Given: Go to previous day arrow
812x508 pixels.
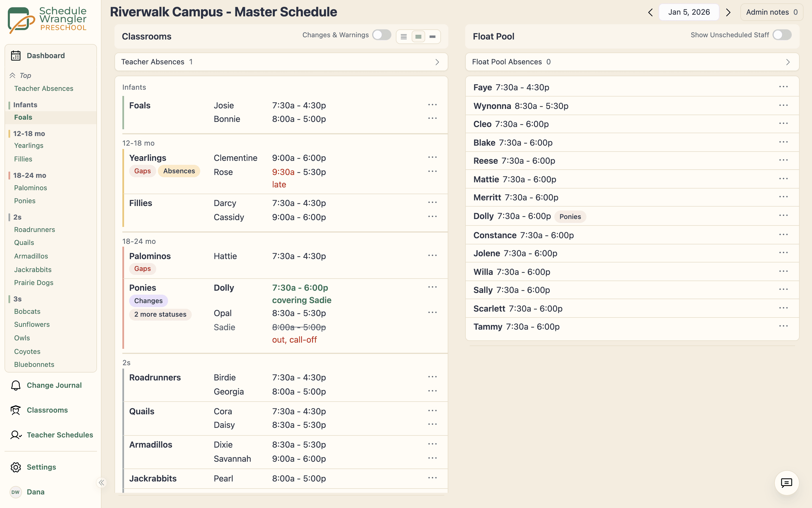Looking at the screenshot, I should [650, 12].
